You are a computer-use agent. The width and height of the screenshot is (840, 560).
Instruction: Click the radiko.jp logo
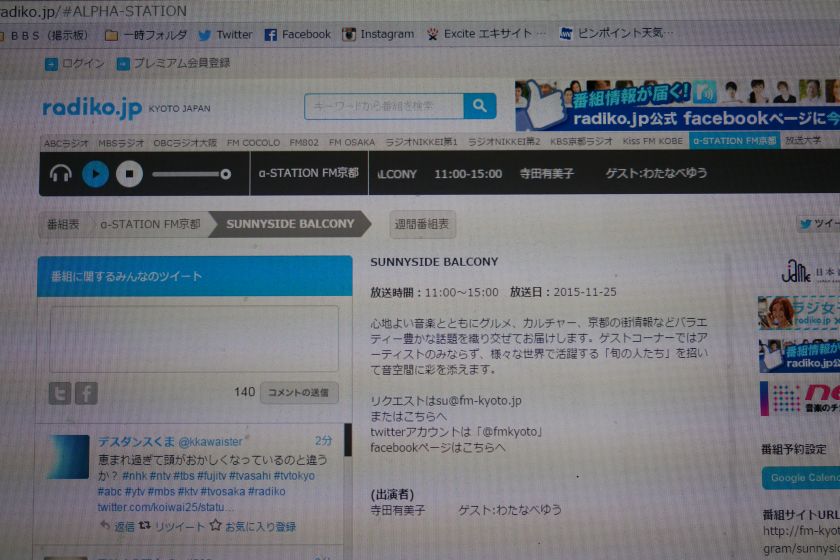pyautogui.click(x=92, y=108)
